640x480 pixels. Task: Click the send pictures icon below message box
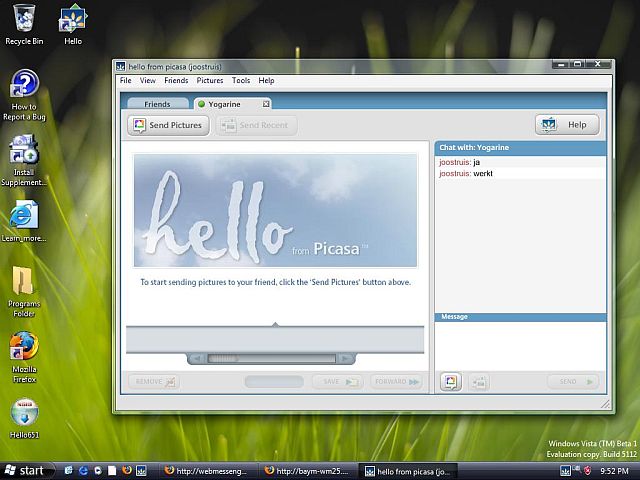(x=451, y=382)
